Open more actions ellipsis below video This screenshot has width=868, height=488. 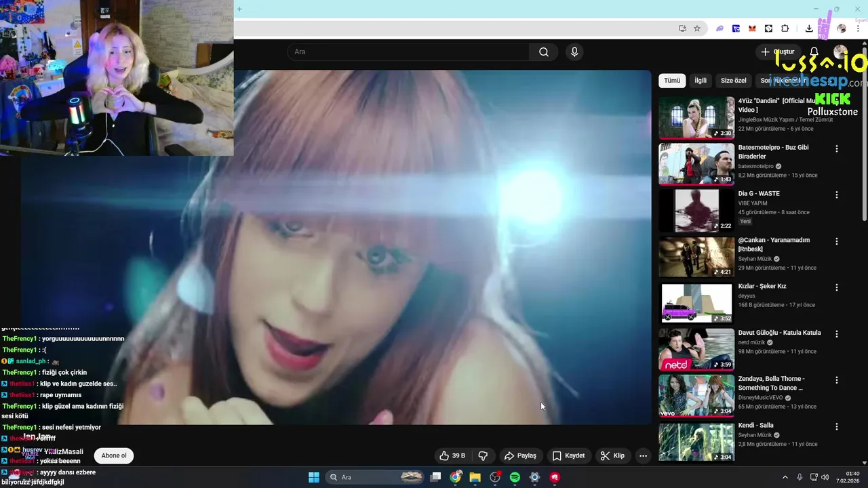point(643,455)
